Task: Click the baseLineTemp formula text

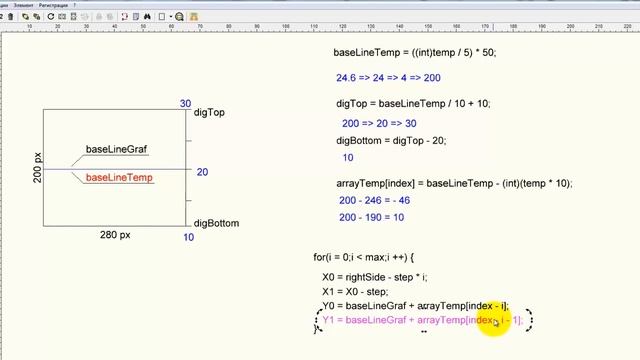Action: pyautogui.click(x=415, y=53)
